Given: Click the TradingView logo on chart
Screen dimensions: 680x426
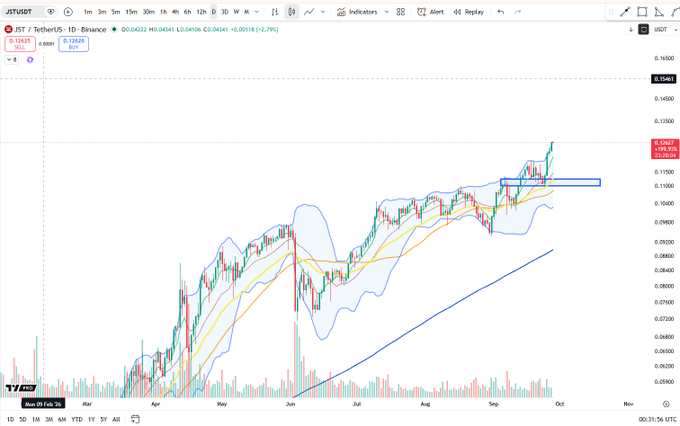Looking at the screenshot, I should pyautogui.click(x=20, y=388).
